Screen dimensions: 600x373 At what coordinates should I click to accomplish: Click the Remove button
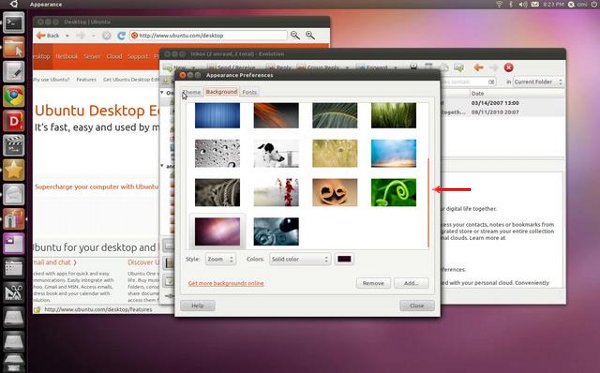[x=373, y=283]
